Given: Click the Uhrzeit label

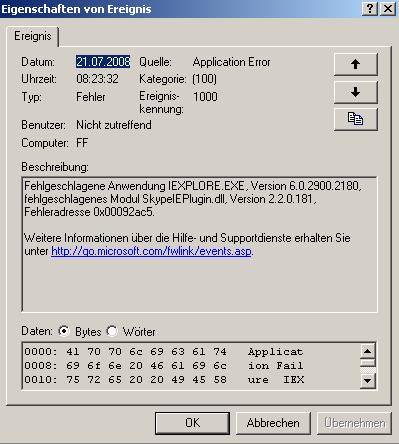Looking at the screenshot, I should (39, 79).
